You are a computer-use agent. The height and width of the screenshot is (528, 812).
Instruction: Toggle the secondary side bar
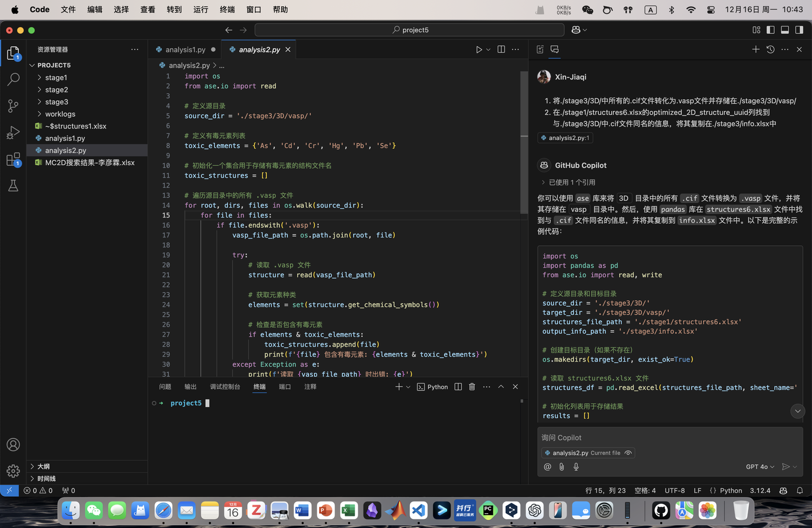pos(798,30)
